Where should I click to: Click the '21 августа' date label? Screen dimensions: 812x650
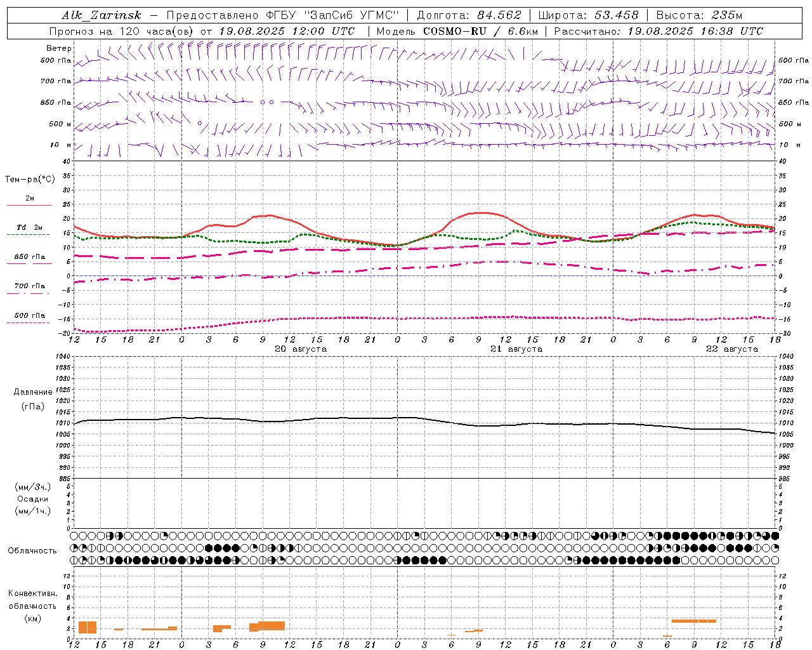516,348
